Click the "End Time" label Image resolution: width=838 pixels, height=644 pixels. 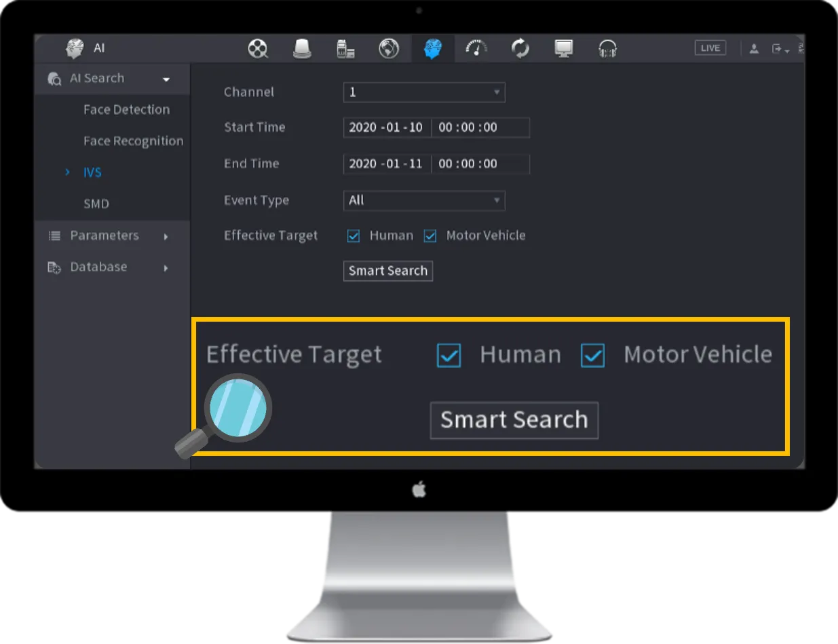tap(251, 164)
